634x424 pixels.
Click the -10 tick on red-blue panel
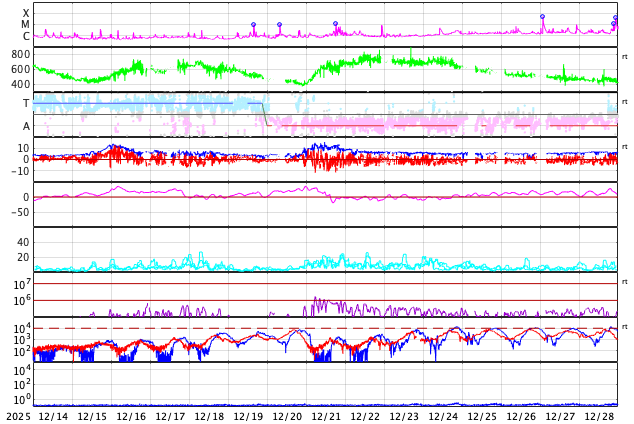pos(20,171)
